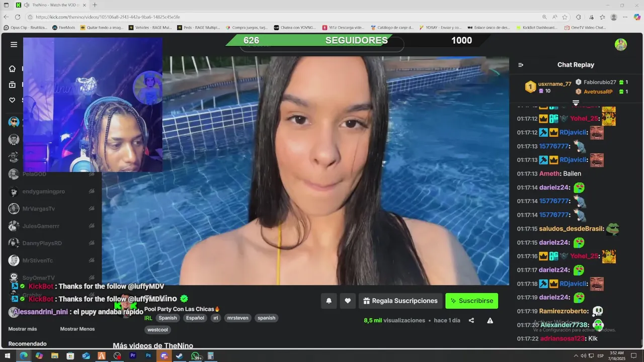Open the Chatea con YOVNG bookmark
Viewport: 644px width, 362px height.
pyautogui.click(x=295, y=28)
